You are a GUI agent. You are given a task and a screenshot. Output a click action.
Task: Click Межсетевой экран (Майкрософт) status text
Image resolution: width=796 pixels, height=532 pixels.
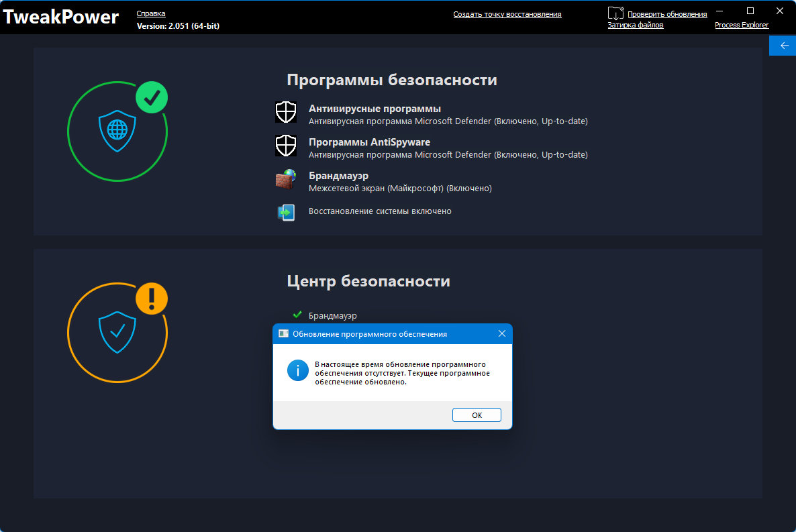400,189
